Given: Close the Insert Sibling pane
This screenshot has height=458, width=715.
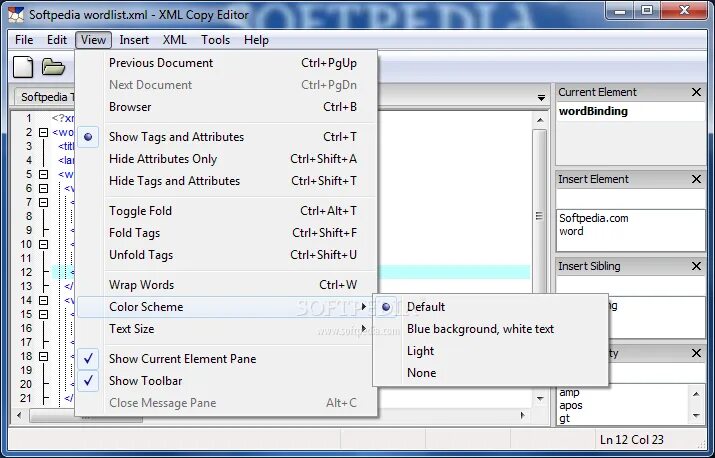Looking at the screenshot, I should click(696, 266).
